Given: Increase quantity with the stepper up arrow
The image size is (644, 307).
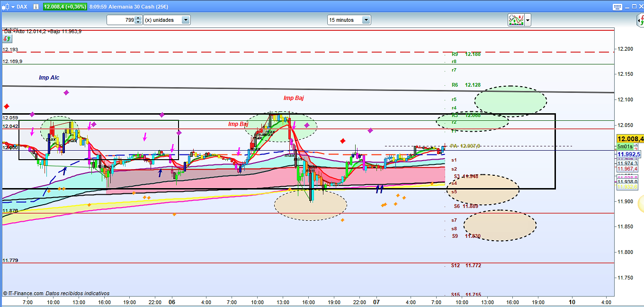Looking at the screenshot, I should (138, 18).
